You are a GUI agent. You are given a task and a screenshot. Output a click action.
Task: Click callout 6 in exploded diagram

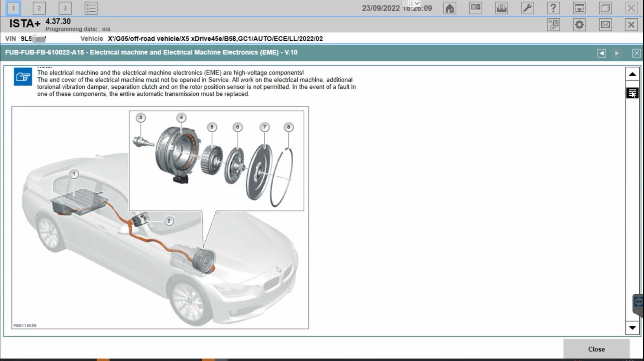click(237, 127)
